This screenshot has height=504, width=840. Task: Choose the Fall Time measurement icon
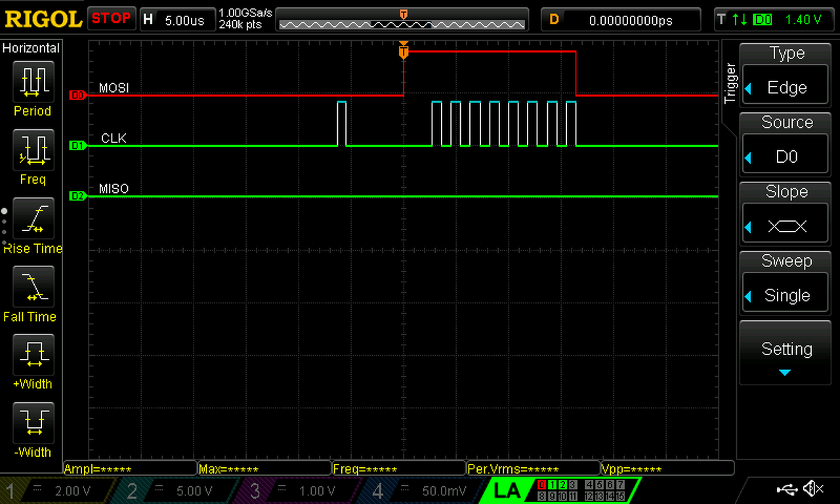click(33, 287)
